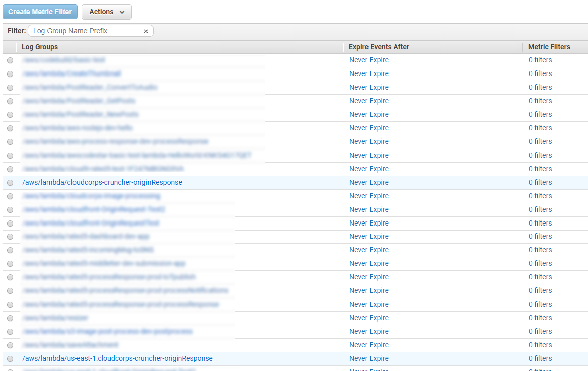
Task: Open 0 filters for us-east-1.cloudcorps-cruncher-originResponse
Action: tap(540, 358)
